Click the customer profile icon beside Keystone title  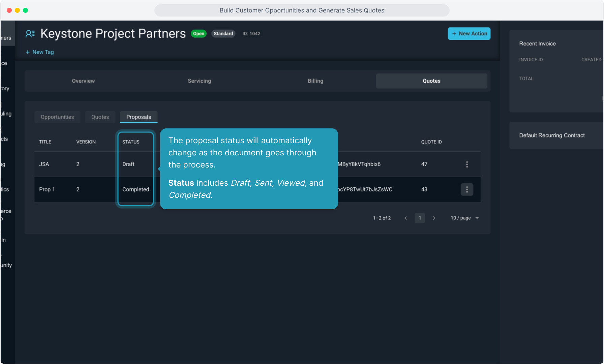tap(30, 34)
